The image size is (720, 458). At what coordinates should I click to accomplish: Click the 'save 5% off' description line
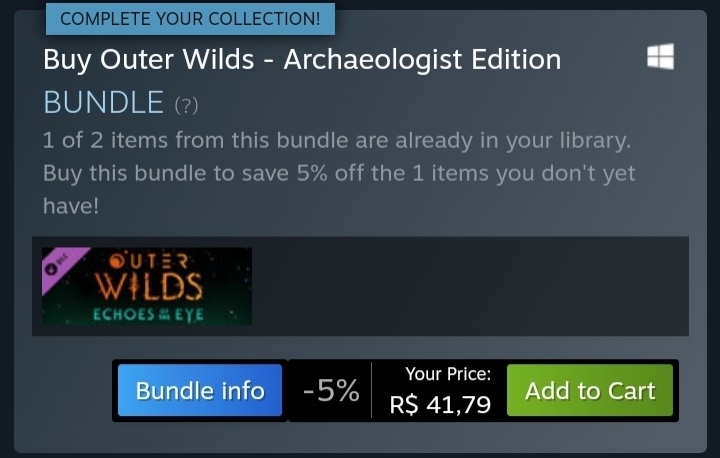click(339, 174)
